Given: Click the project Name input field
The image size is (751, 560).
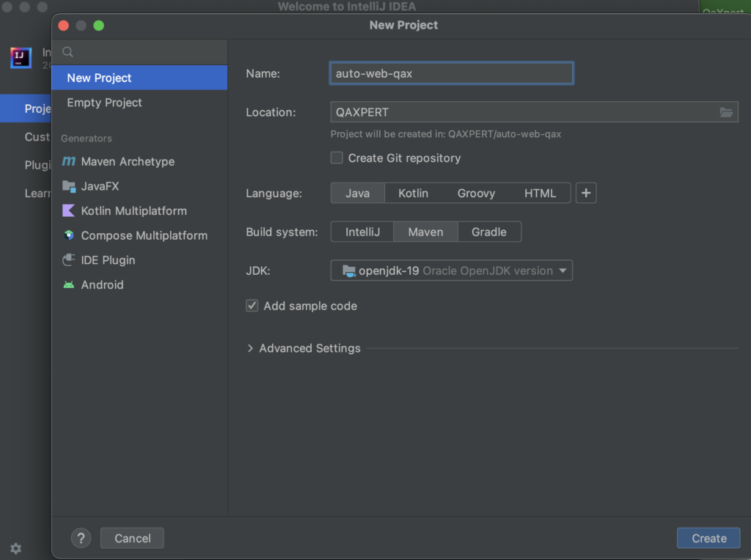Looking at the screenshot, I should (x=452, y=73).
